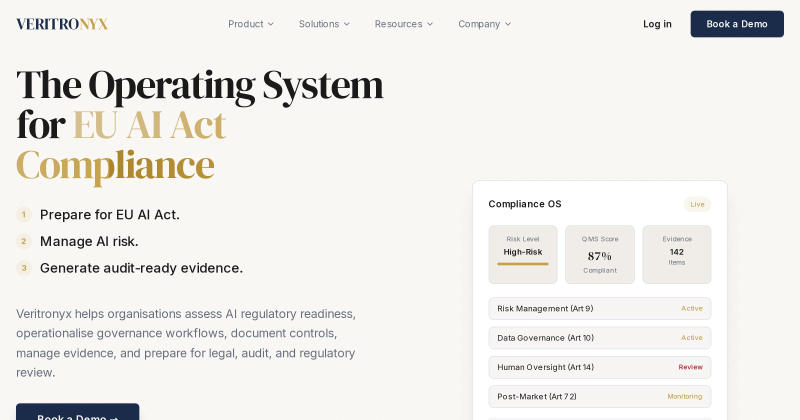
Task: Open Risk Management (Art 9) row
Action: click(599, 309)
